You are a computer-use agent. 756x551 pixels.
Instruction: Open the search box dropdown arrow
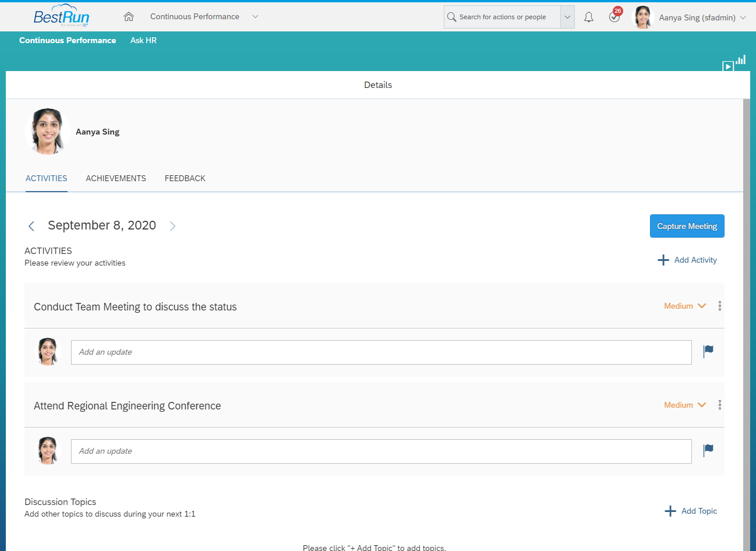pyautogui.click(x=567, y=17)
